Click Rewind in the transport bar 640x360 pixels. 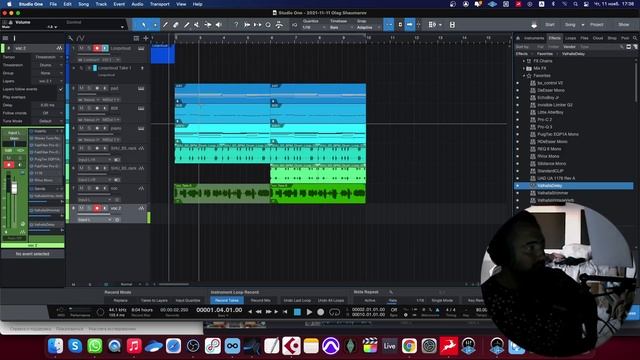(258, 312)
